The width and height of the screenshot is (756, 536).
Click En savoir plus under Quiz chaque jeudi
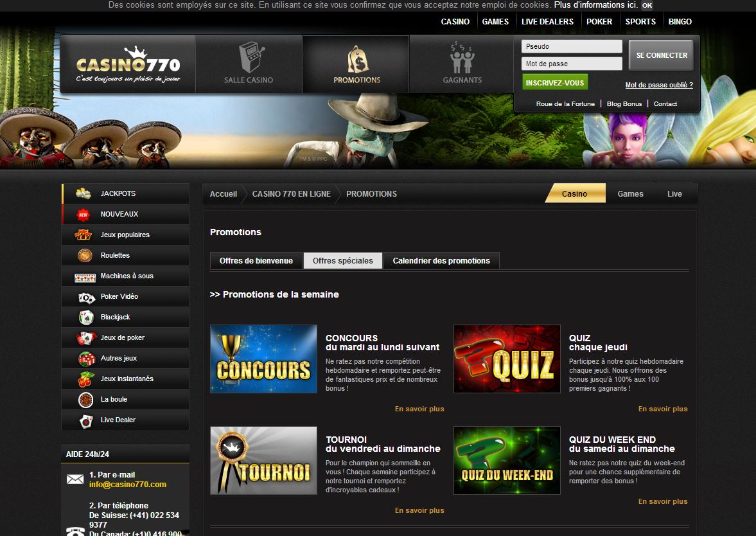tap(663, 409)
